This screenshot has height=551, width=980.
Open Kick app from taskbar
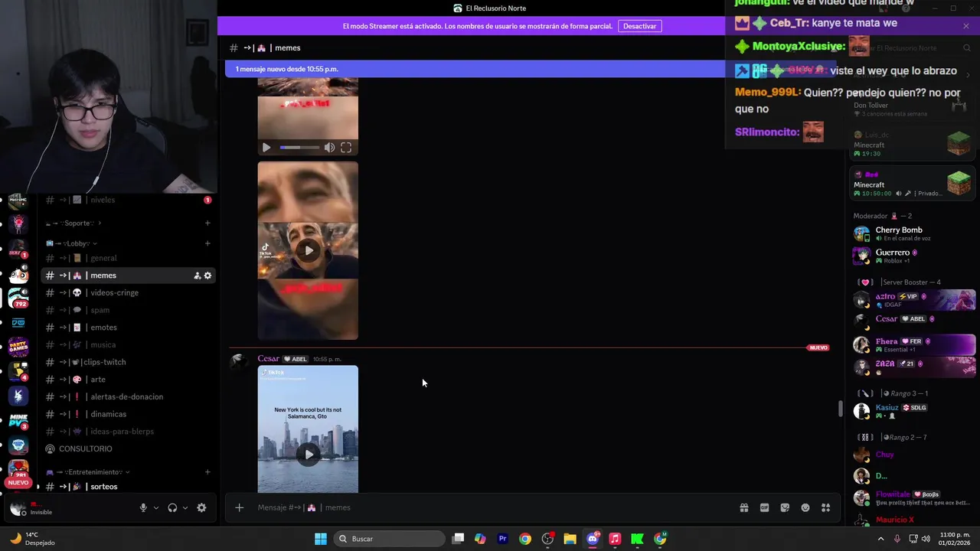pyautogui.click(x=637, y=539)
